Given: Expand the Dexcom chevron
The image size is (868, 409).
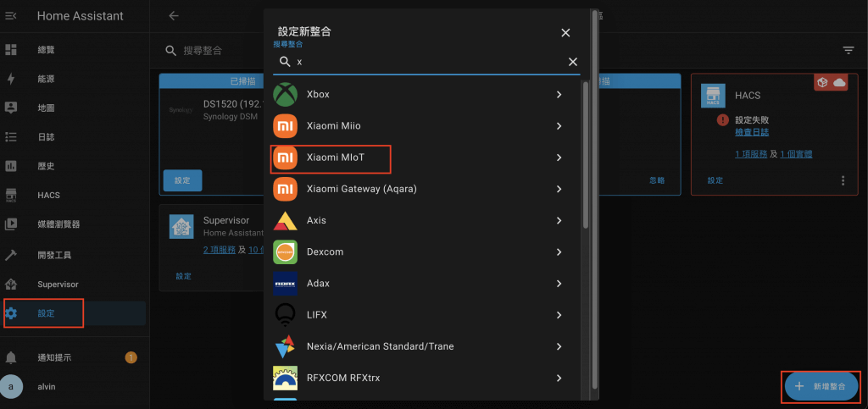Looking at the screenshot, I should coord(559,252).
